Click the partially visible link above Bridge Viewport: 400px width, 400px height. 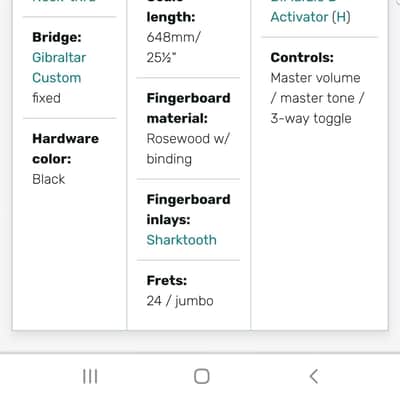(x=64, y=1)
